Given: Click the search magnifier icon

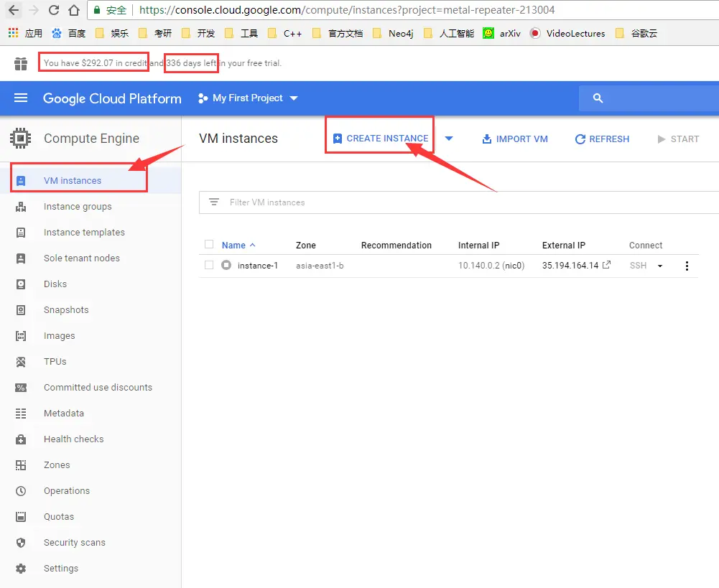Looking at the screenshot, I should [x=598, y=98].
